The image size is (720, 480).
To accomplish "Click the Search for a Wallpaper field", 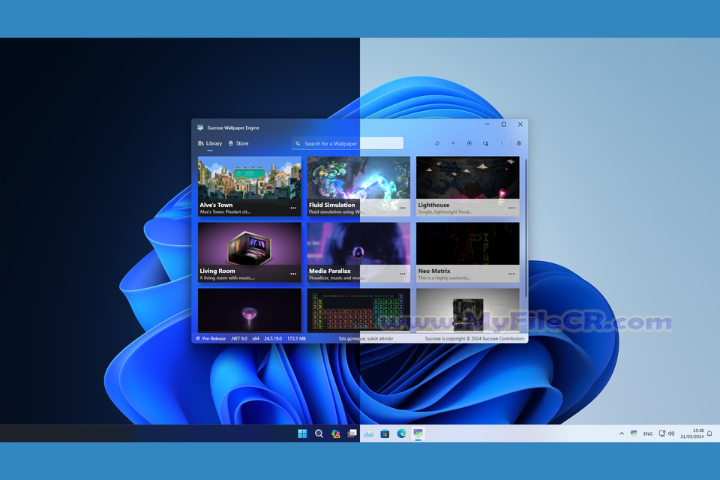I will [348, 143].
